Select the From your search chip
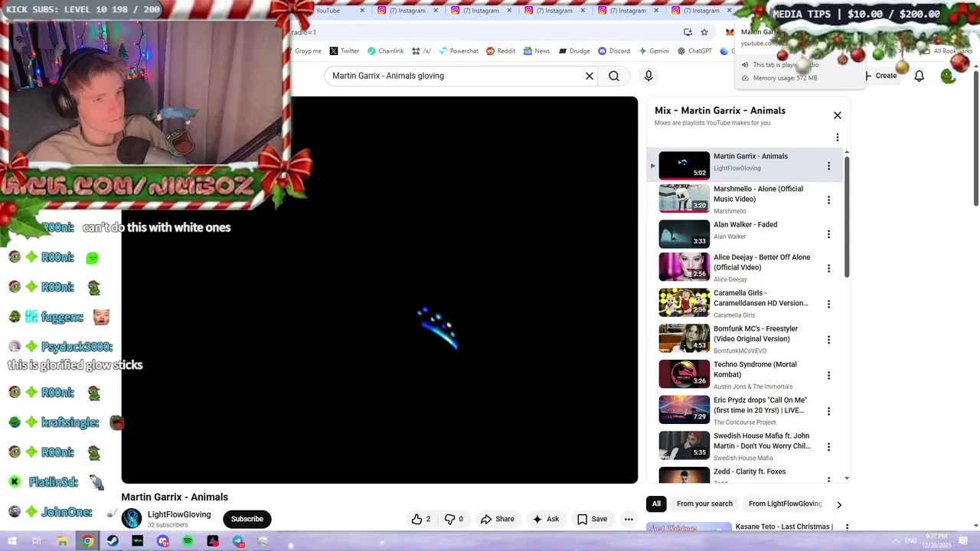Screen dimensions: 980x551 click(x=704, y=504)
